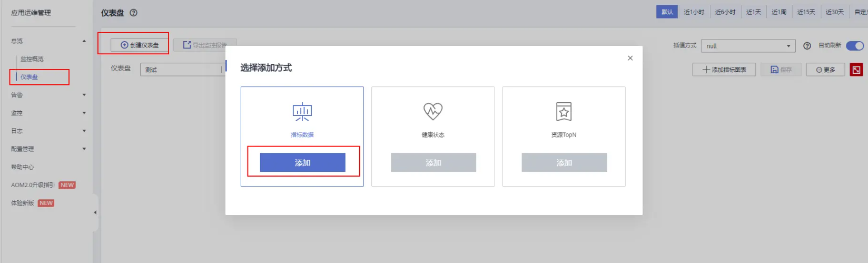Open the 插值方式 null dropdown
Viewport: 868px width, 263px height.
[748, 46]
